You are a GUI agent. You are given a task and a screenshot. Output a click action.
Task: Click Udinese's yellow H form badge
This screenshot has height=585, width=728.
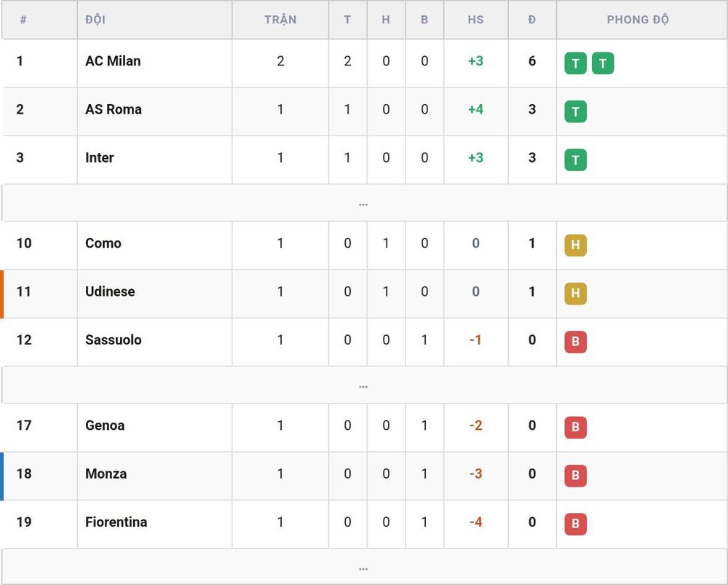coord(575,294)
